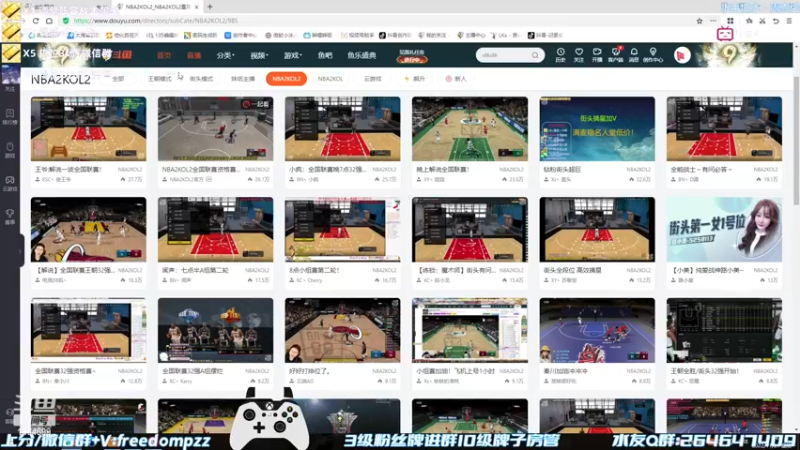Select the 新人 filter tab

(x=456, y=79)
